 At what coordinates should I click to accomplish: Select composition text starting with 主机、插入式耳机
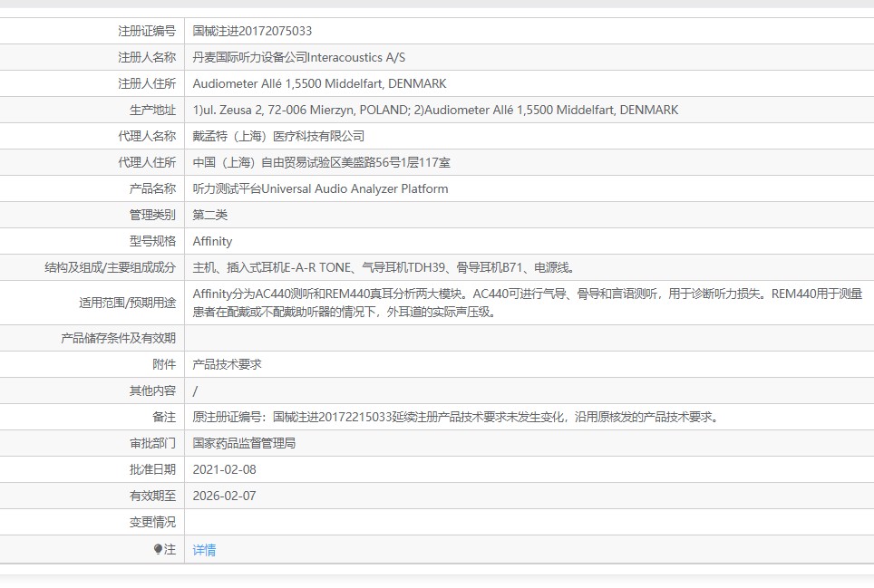pyautogui.click(x=384, y=268)
